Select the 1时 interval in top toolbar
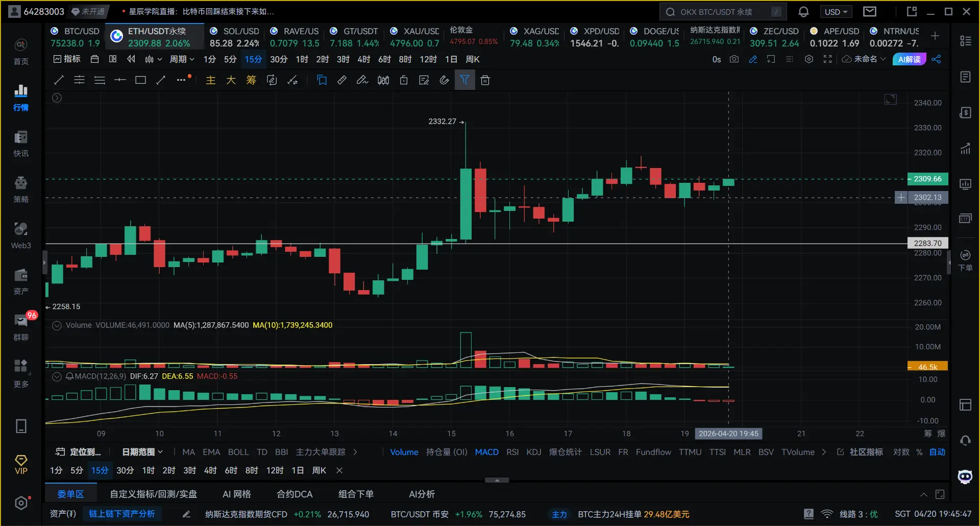This screenshot has width=980, height=526. [302, 59]
